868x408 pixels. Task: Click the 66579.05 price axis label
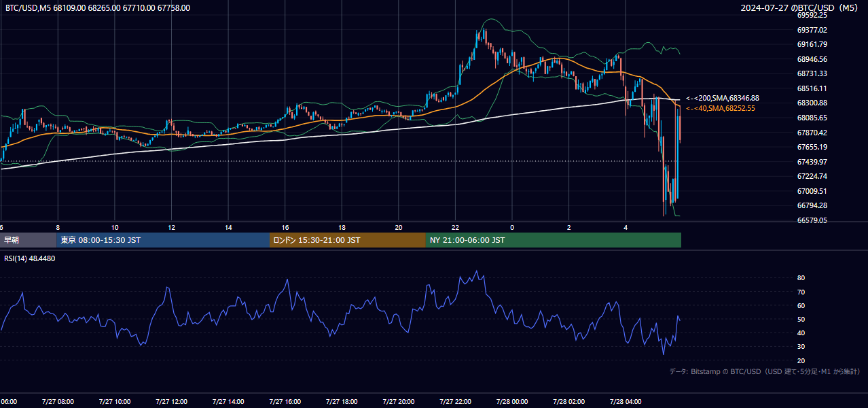812,220
